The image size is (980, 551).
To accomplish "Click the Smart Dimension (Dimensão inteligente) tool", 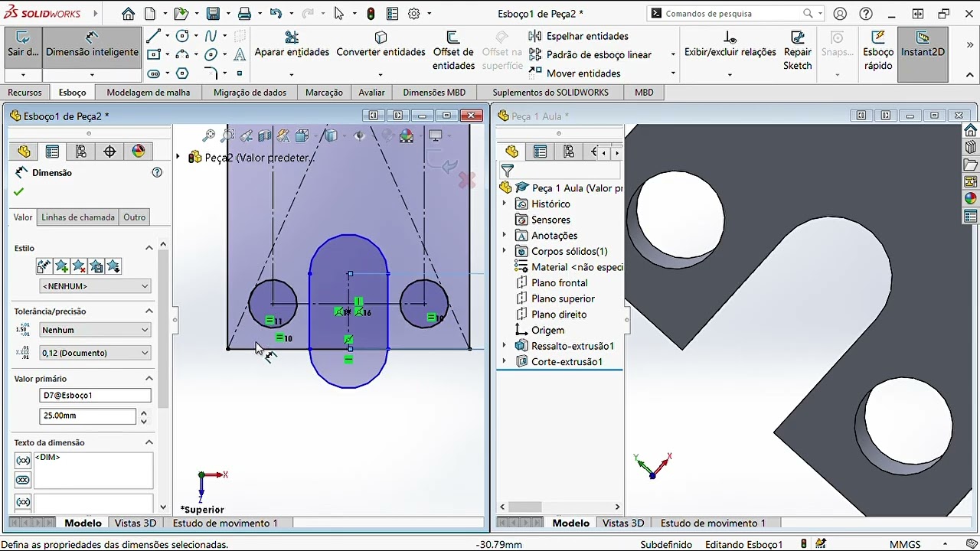I will (92, 46).
